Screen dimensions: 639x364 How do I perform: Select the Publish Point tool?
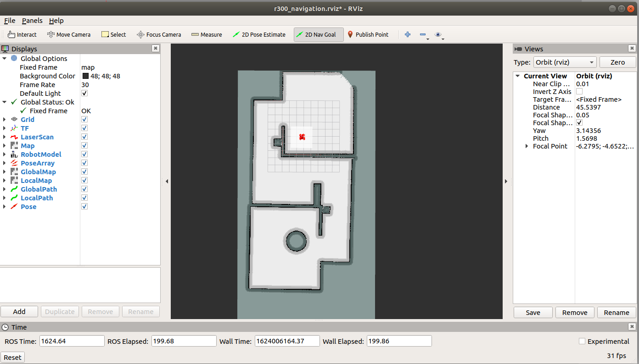(368, 34)
